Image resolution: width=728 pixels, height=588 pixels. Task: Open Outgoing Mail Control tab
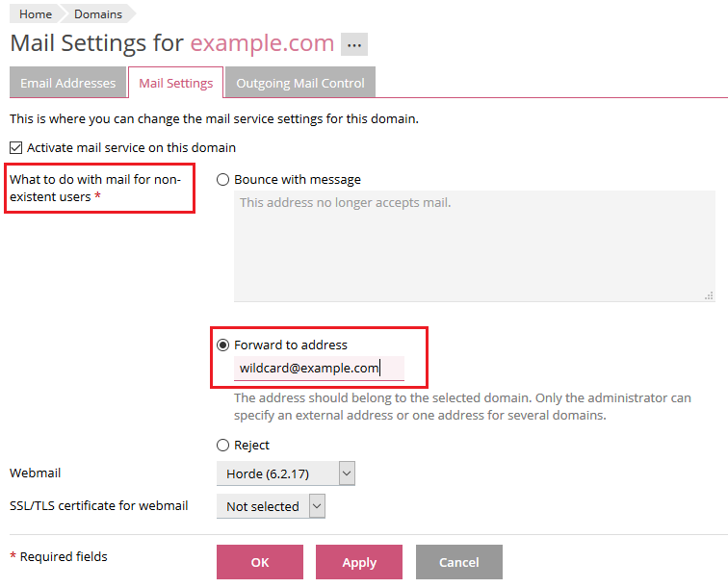(x=300, y=83)
